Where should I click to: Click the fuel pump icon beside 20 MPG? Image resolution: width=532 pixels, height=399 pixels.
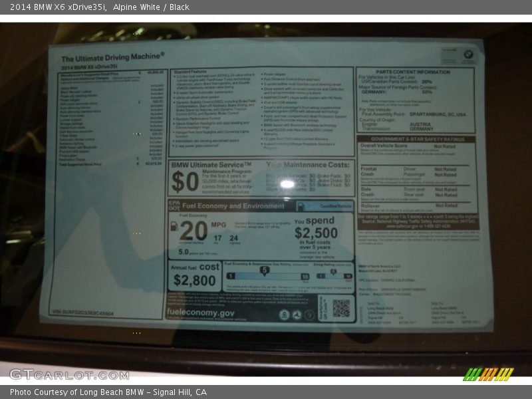174,226
